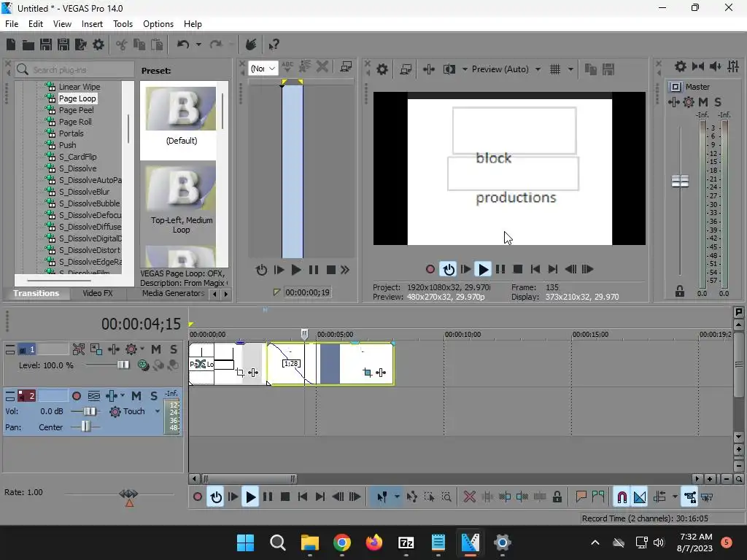Solo audio track 2
This screenshot has width=747, height=560.
coord(153,396)
